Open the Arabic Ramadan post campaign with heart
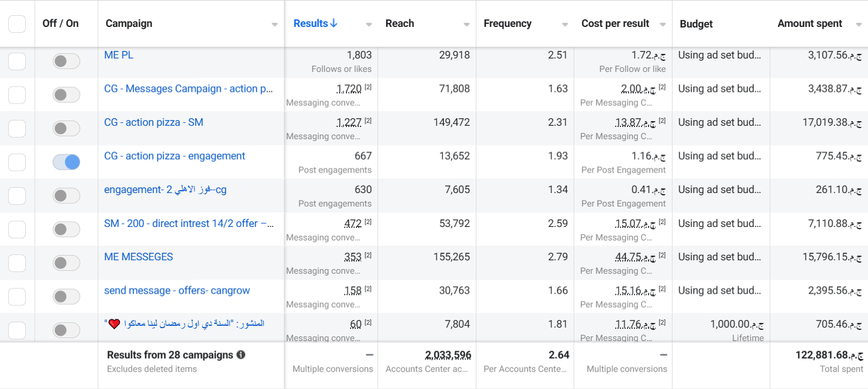The height and width of the screenshot is (389, 868). (184, 323)
